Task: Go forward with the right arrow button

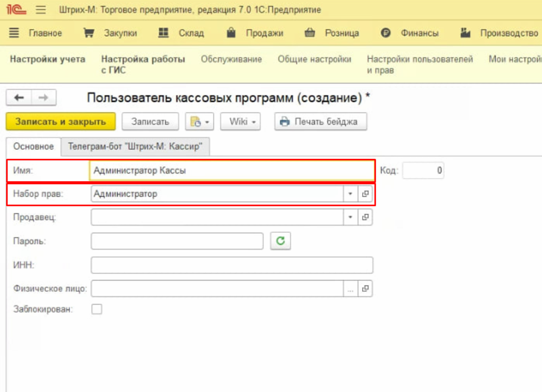Action: click(x=44, y=98)
